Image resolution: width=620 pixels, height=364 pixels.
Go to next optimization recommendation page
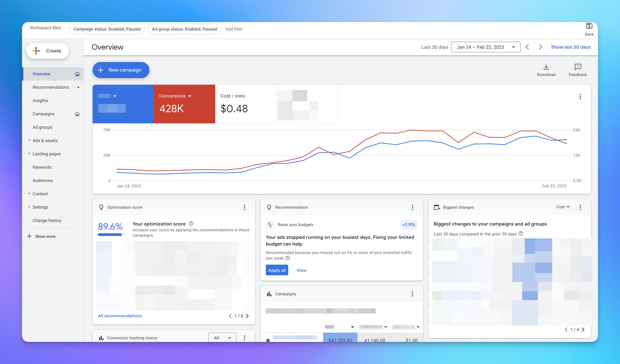coord(247,316)
